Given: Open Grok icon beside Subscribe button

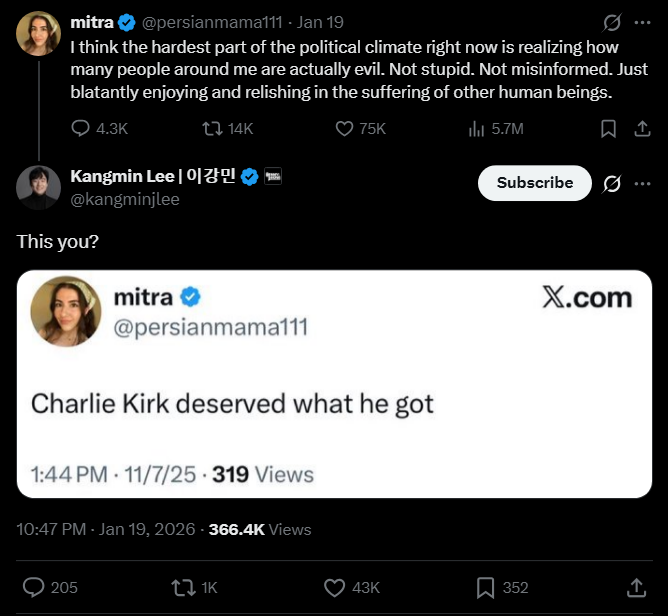Looking at the screenshot, I should tap(612, 183).
